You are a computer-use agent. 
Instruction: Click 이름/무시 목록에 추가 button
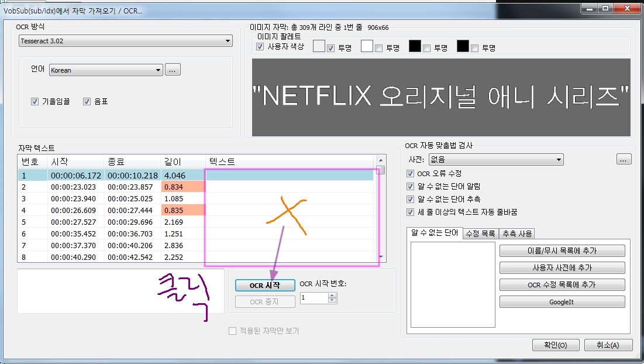click(562, 250)
